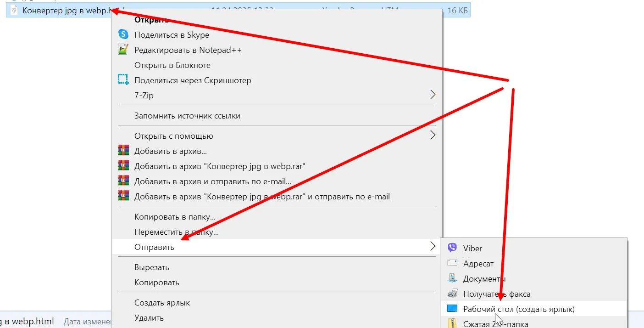Click WinRAR icon beside Добавить в архив "Конвертер jpg в webp.rar"

(123, 166)
